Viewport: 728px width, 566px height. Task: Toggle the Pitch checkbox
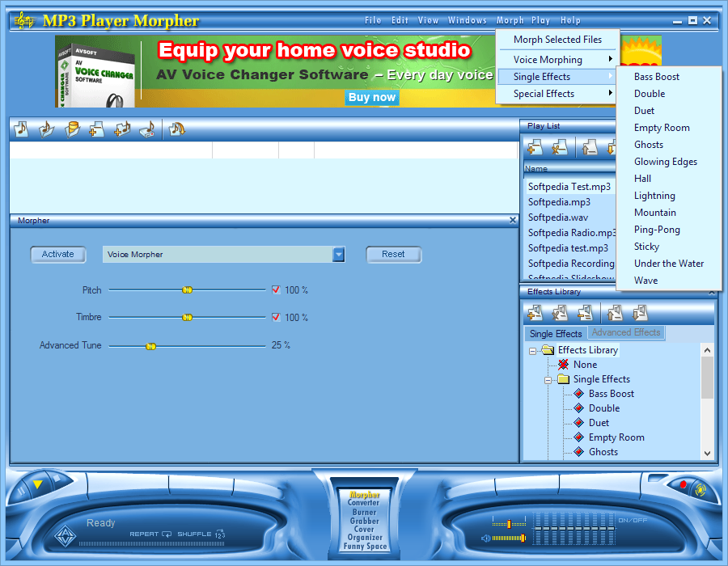[276, 290]
